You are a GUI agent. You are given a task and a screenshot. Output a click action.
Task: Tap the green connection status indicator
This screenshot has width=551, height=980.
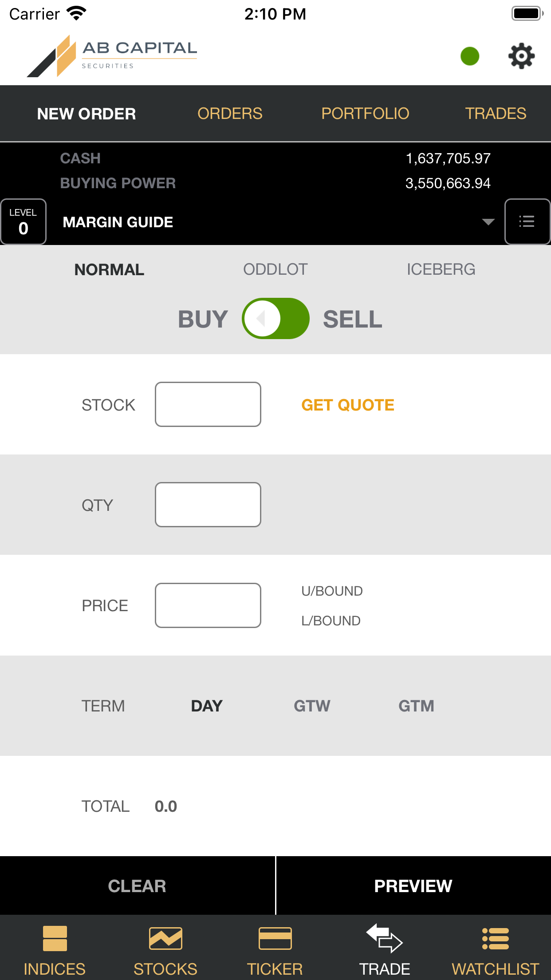coord(470,56)
